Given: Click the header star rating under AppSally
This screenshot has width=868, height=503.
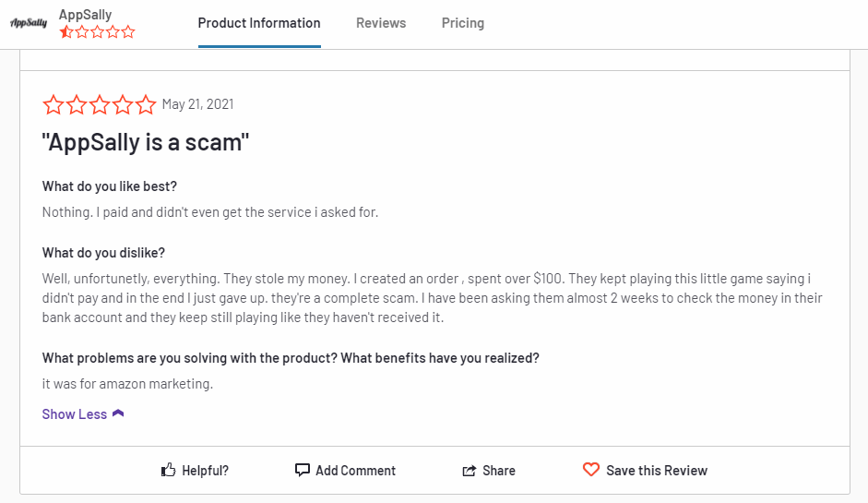Looking at the screenshot, I should [x=98, y=31].
